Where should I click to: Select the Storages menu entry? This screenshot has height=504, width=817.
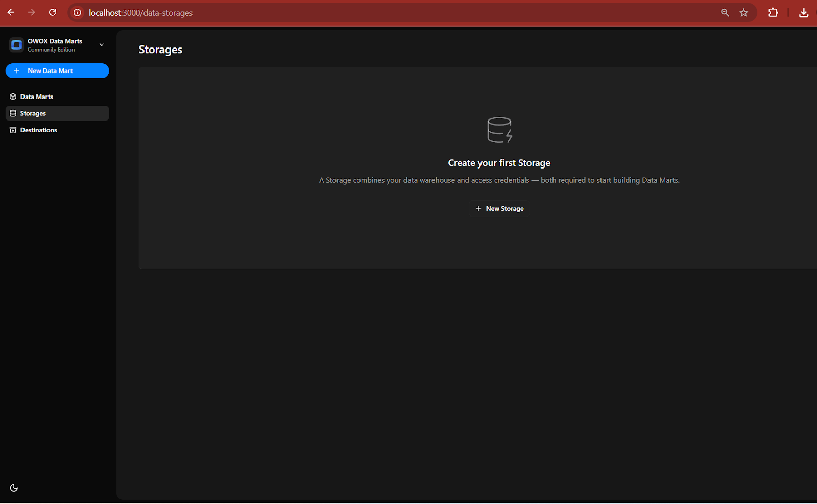click(33, 113)
